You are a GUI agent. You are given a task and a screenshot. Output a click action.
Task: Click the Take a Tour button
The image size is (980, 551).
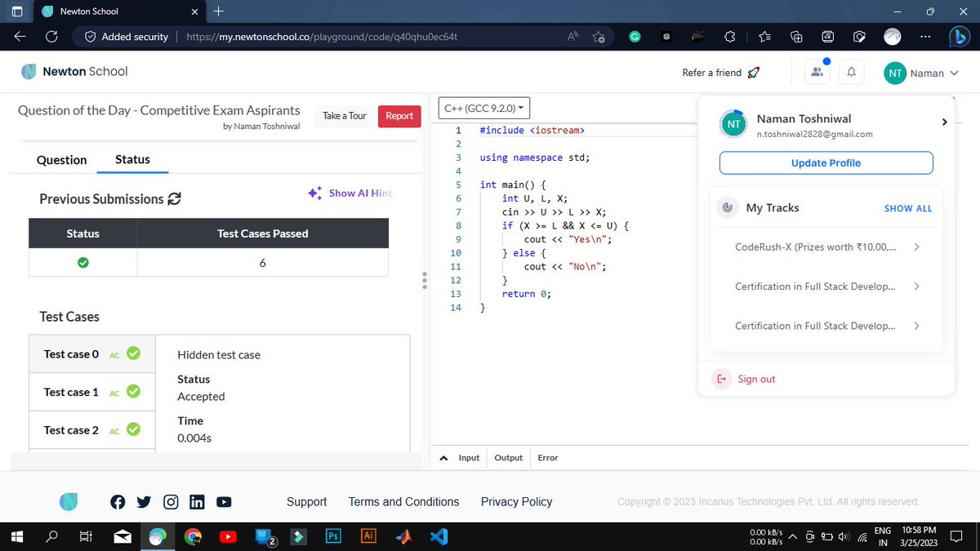[345, 116]
